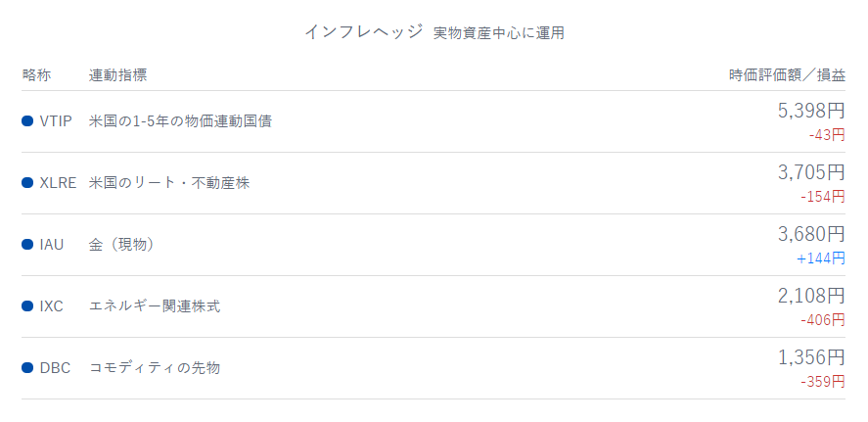Click the blue dot beside VTIP
868x422 pixels.
point(27,121)
